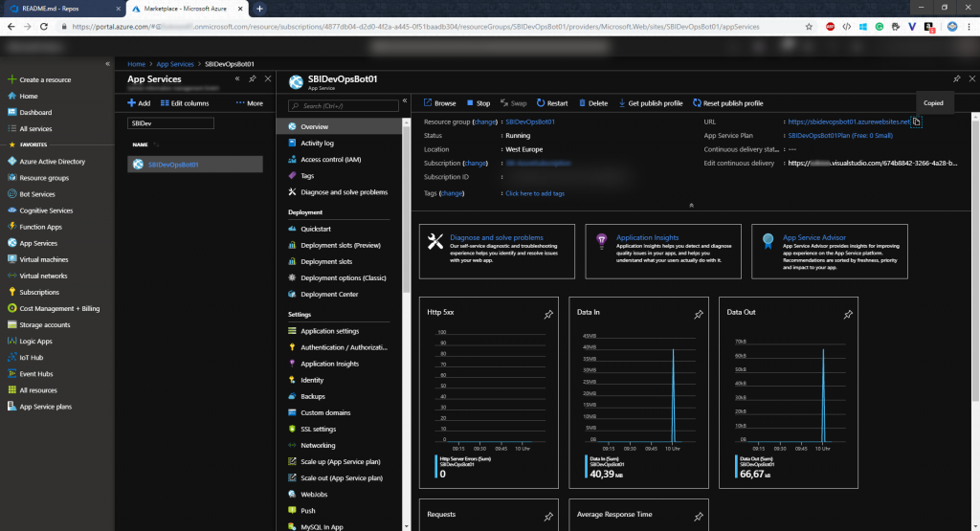Open Resource groups in sidebar
The image size is (980, 531).
point(44,178)
